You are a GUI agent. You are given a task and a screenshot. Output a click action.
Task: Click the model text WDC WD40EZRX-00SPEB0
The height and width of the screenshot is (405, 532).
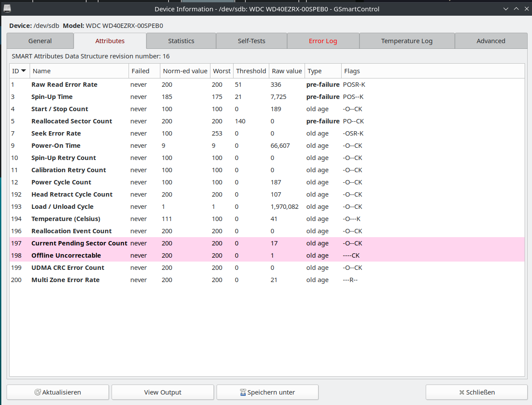pyautogui.click(x=125, y=26)
